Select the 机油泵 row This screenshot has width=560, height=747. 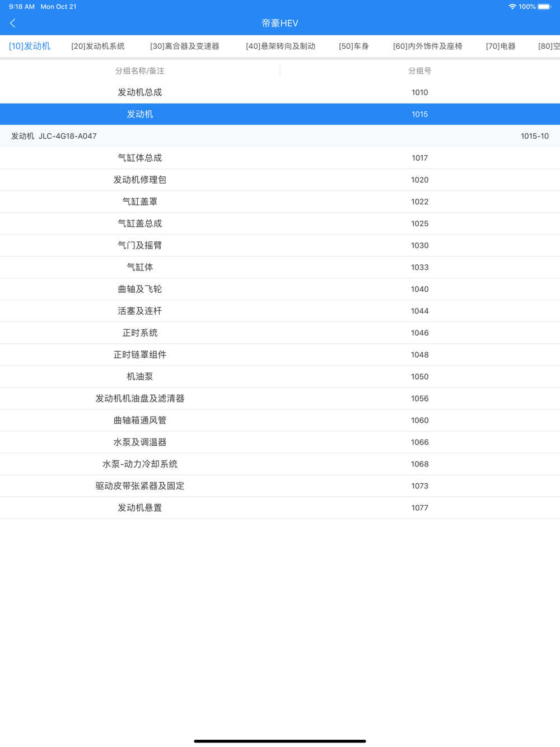pos(280,376)
